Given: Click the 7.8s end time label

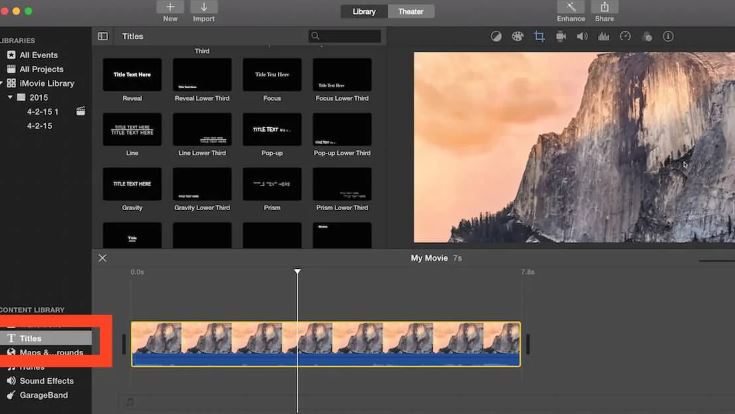Looking at the screenshot, I should click(528, 272).
